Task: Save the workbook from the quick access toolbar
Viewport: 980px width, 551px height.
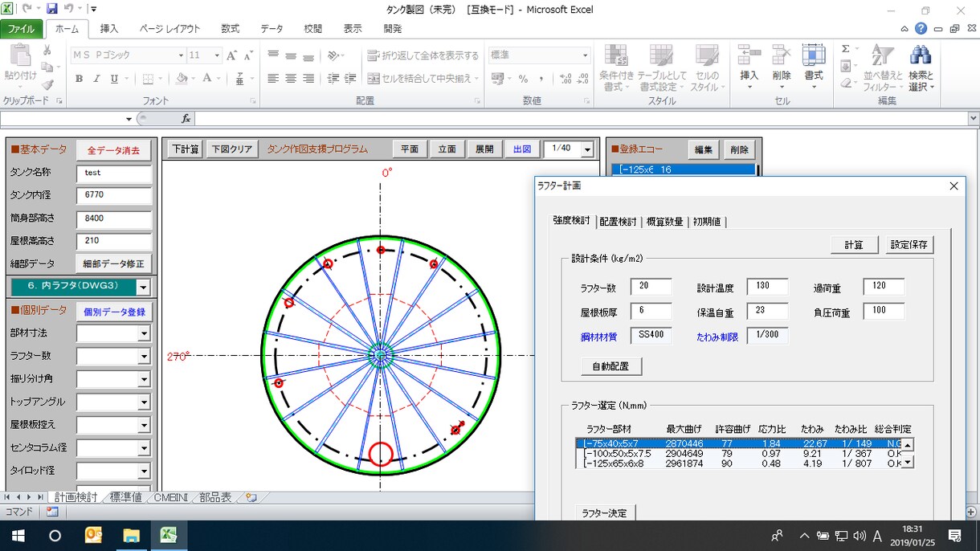Action: pos(52,10)
